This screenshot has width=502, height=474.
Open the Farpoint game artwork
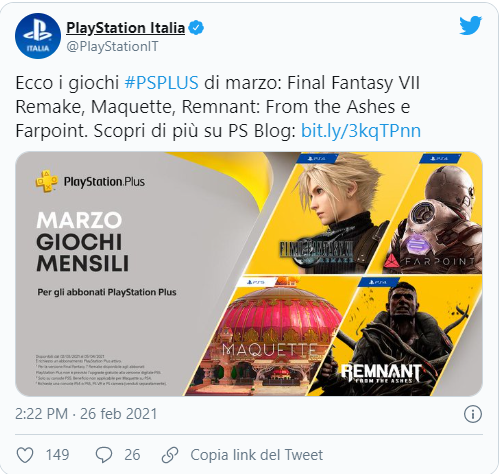[x=435, y=213]
